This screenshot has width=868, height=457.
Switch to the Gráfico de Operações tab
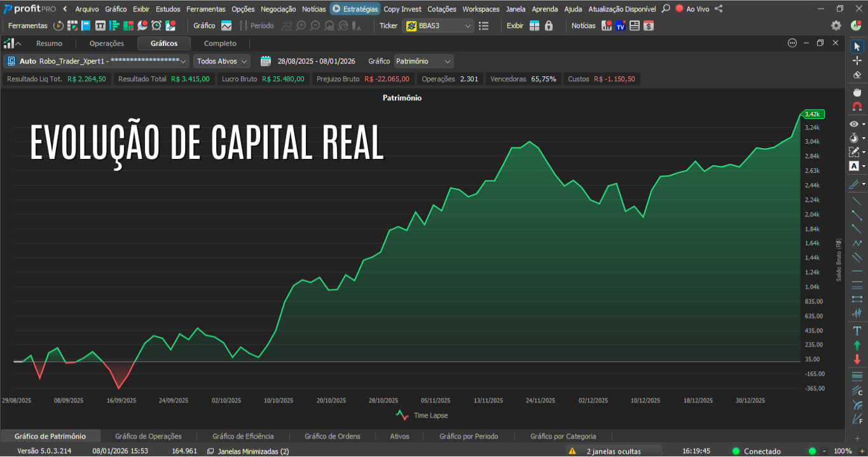click(148, 436)
